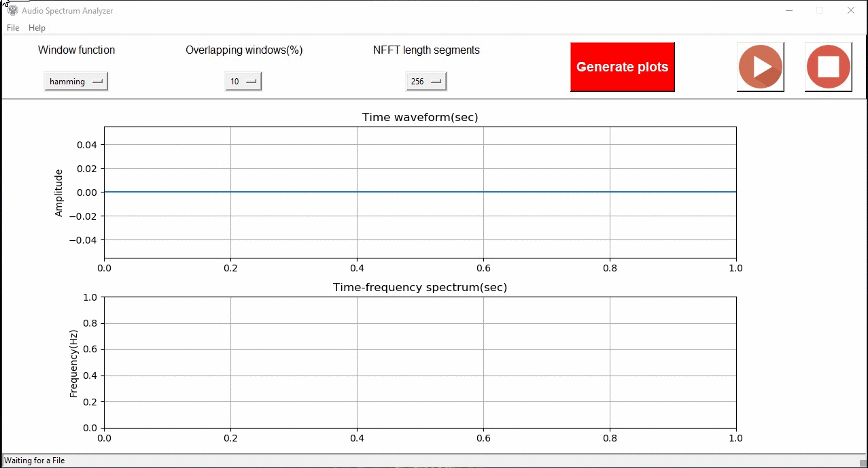The image size is (868, 468).
Task: Click the Frequency(Hz) axis label
Action: tap(72, 363)
